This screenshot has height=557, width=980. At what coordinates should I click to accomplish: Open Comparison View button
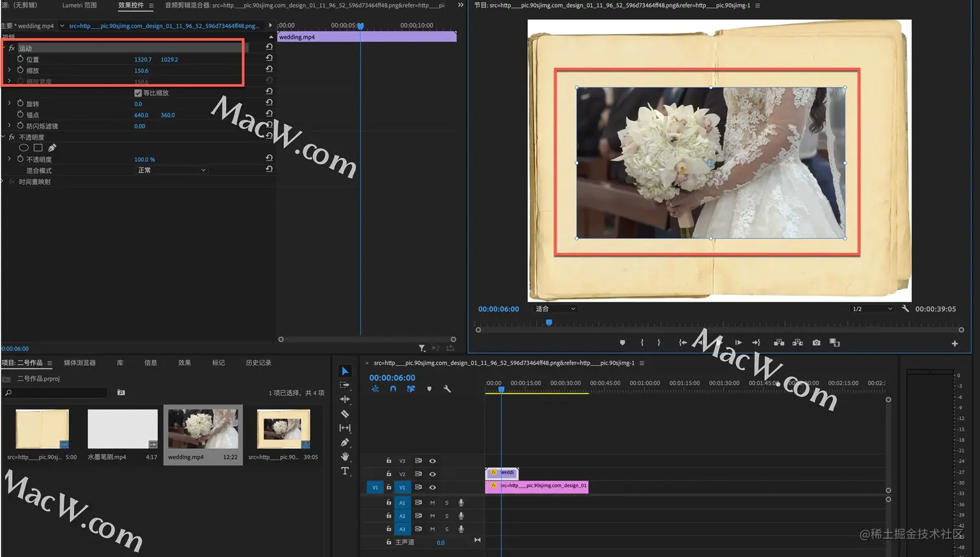pos(835,343)
